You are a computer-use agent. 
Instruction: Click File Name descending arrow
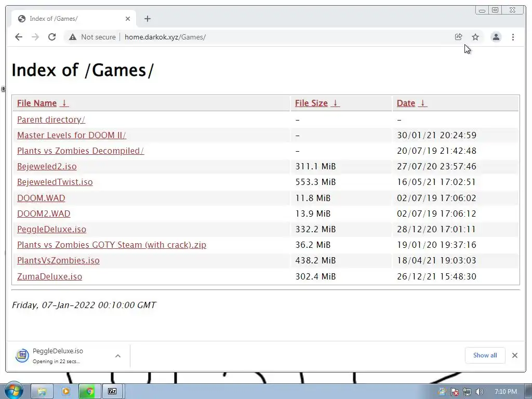(x=64, y=103)
